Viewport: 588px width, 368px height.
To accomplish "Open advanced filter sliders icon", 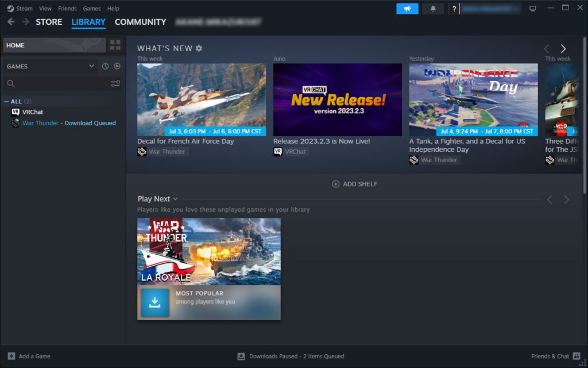I will click(x=115, y=83).
